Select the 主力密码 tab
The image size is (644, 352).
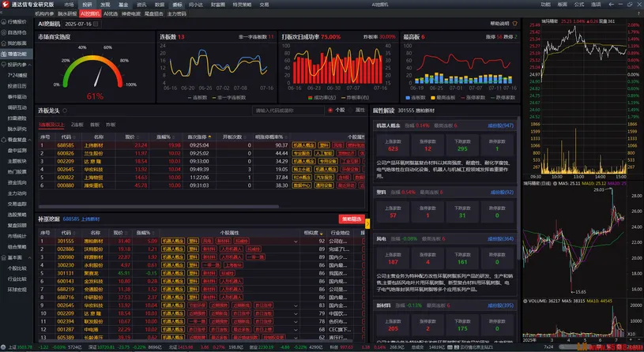177,13
